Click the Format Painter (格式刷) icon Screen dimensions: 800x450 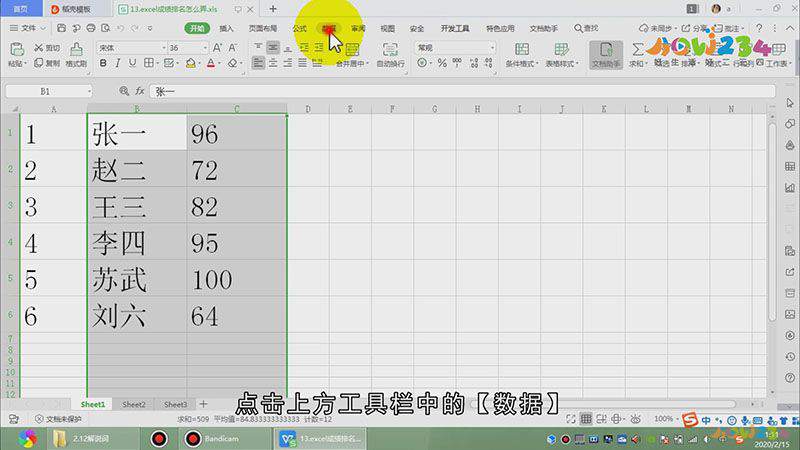click(x=76, y=49)
